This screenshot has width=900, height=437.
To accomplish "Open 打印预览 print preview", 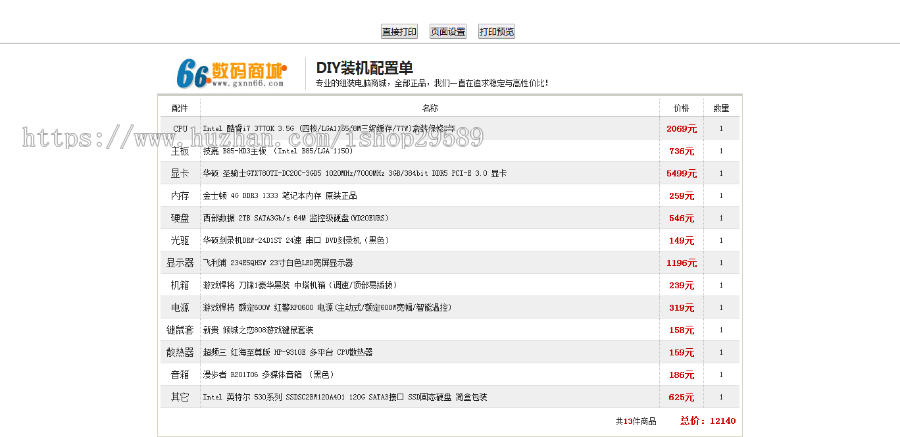I will pyautogui.click(x=496, y=32).
